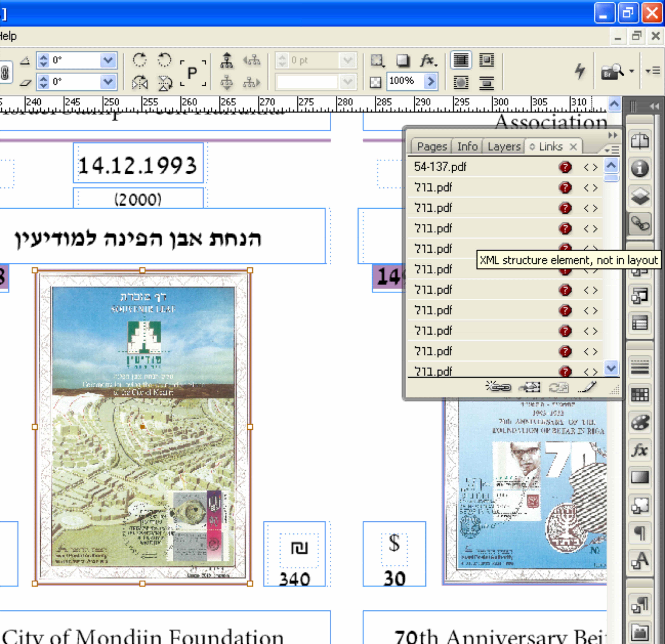The image size is (665, 644).
Task: Click Rotate 90° clockwise icon
Action: [139, 60]
